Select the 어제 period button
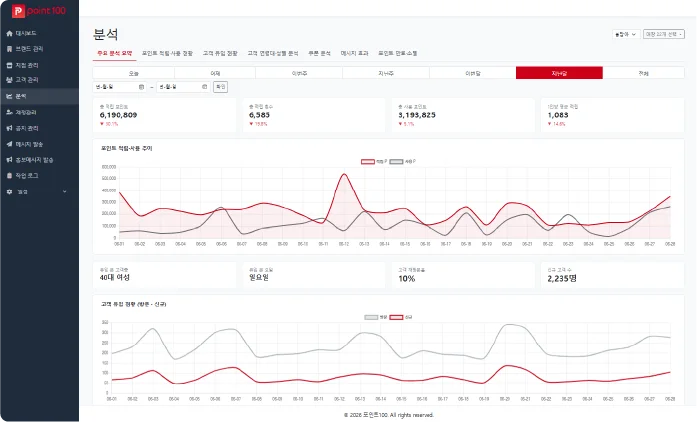The height and width of the screenshot is (422, 697). click(215, 73)
